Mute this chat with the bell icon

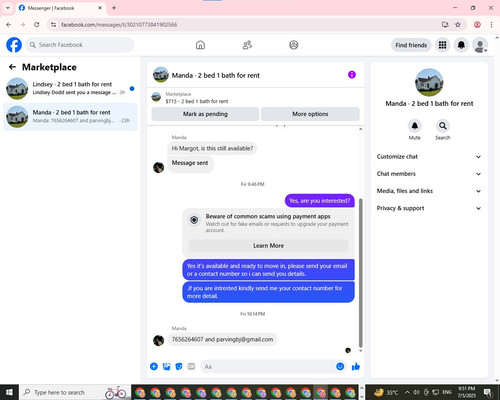pyautogui.click(x=415, y=126)
